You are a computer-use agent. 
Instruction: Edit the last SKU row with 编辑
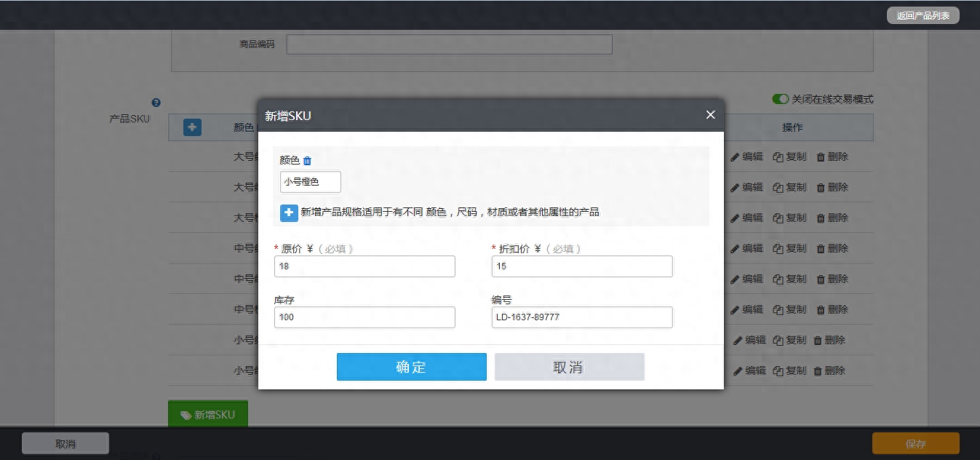(749, 370)
